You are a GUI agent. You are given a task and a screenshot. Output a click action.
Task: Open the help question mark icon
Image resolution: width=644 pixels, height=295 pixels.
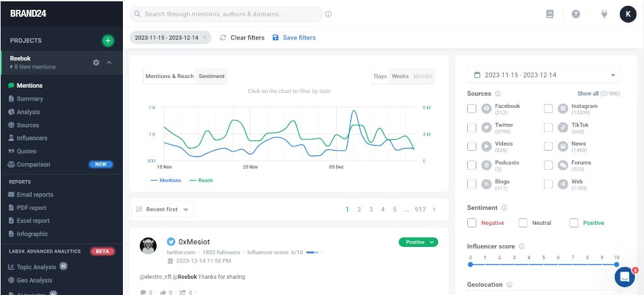click(x=576, y=14)
